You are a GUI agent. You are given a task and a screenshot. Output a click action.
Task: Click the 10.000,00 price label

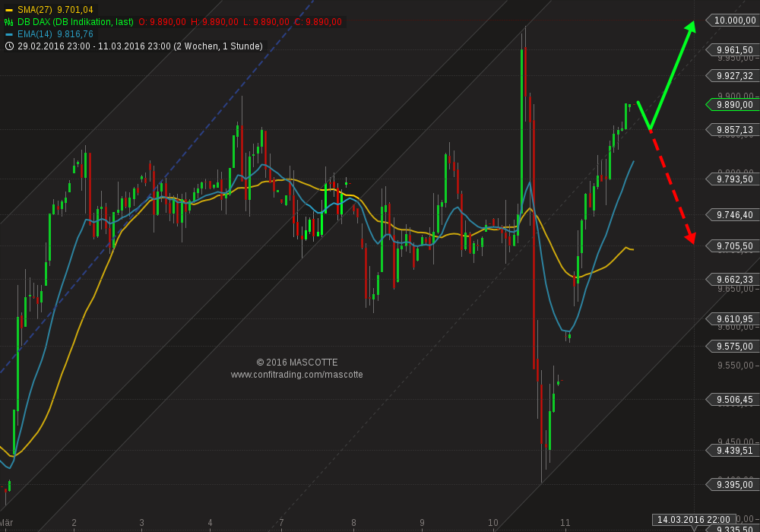[733, 21]
